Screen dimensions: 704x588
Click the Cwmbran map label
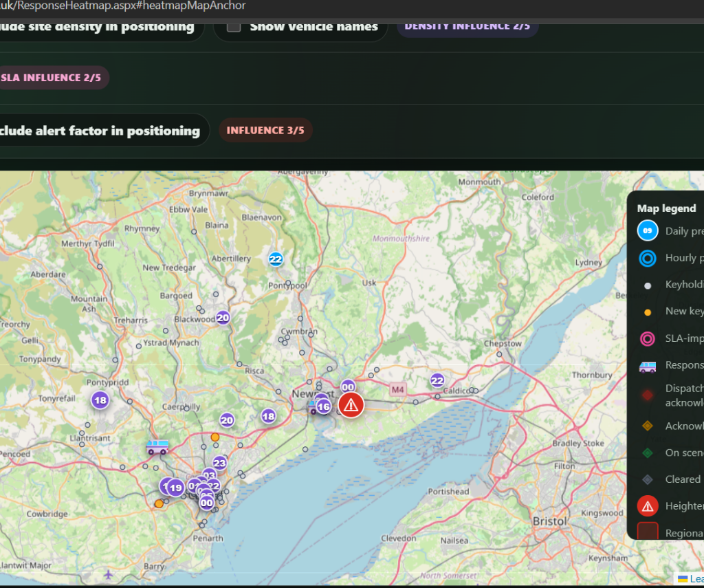tap(299, 331)
